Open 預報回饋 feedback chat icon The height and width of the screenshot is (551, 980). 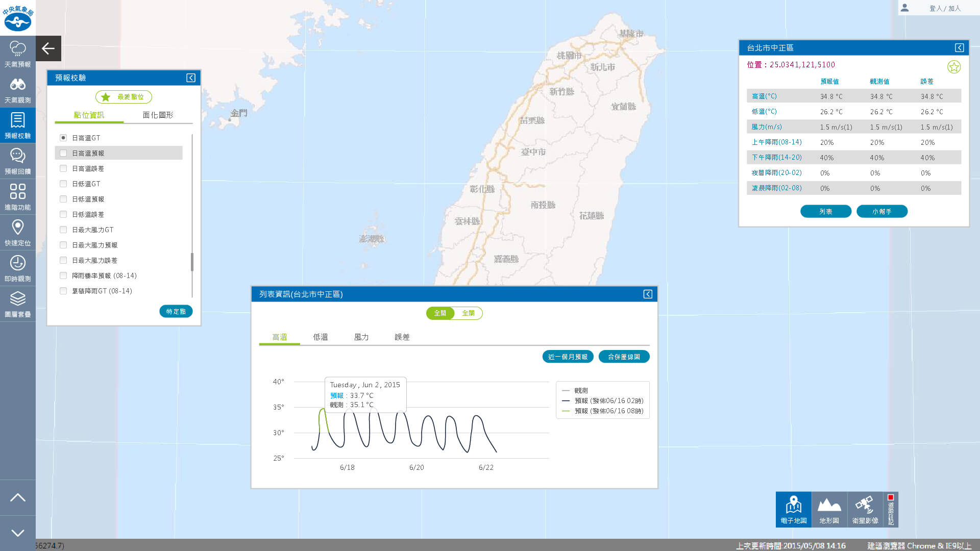click(18, 161)
